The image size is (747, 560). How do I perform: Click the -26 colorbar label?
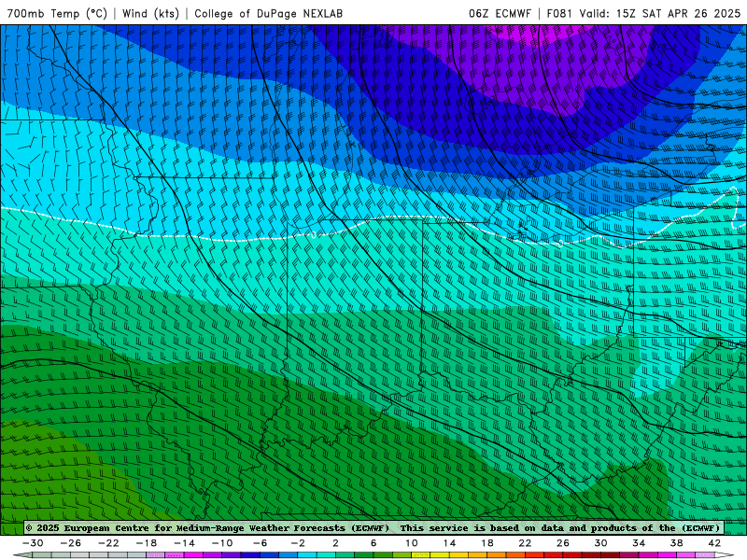pyautogui.click(x=71, y=543)
